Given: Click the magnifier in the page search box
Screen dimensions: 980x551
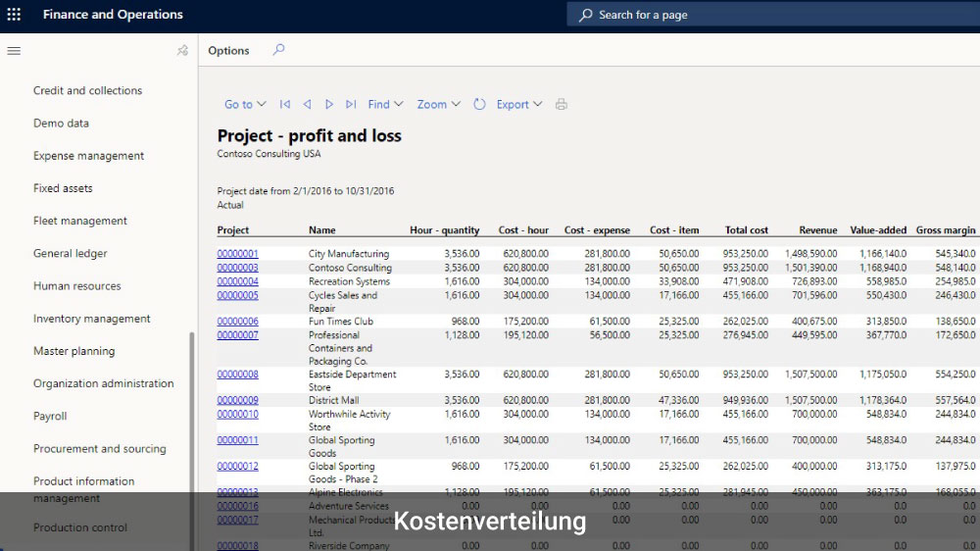Looking at the screenshot, I should pos(585,15).
